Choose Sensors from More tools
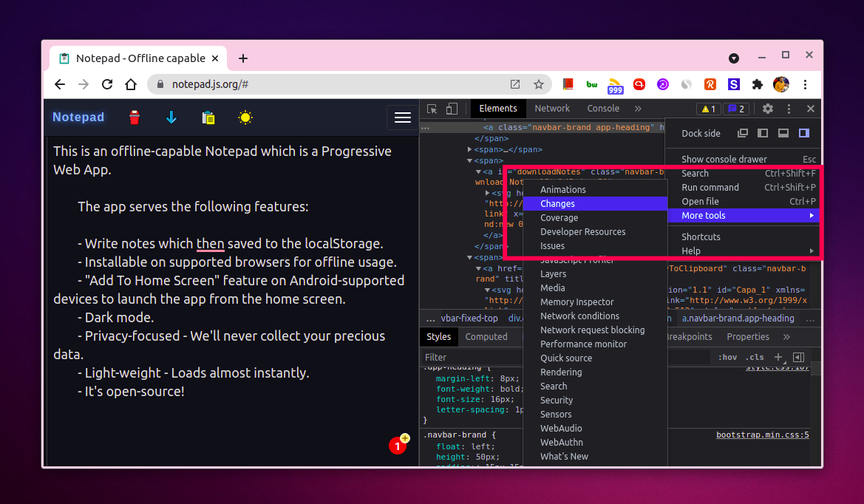 point(595,415)
